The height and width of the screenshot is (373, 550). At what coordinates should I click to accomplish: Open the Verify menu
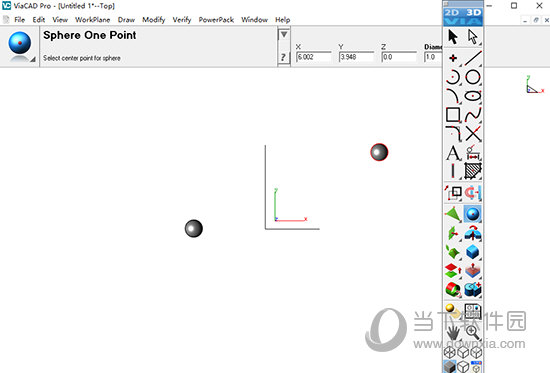[182, 20]
